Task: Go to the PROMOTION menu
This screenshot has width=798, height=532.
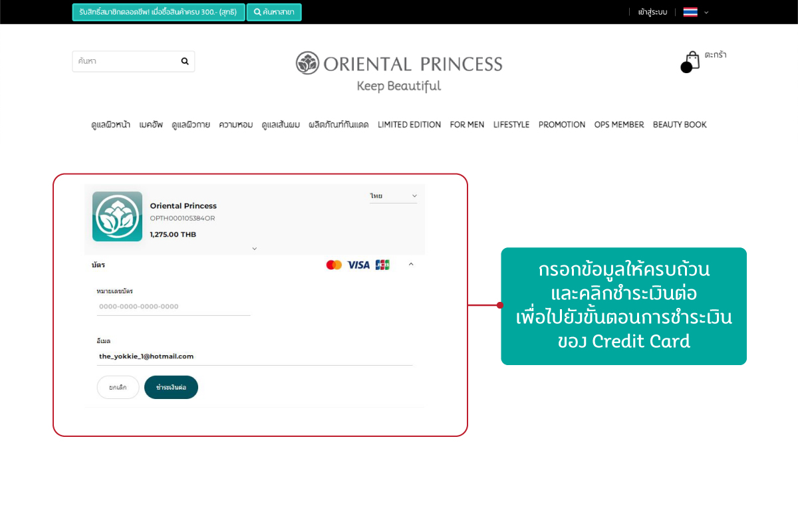Action: [x=562, y=124]
